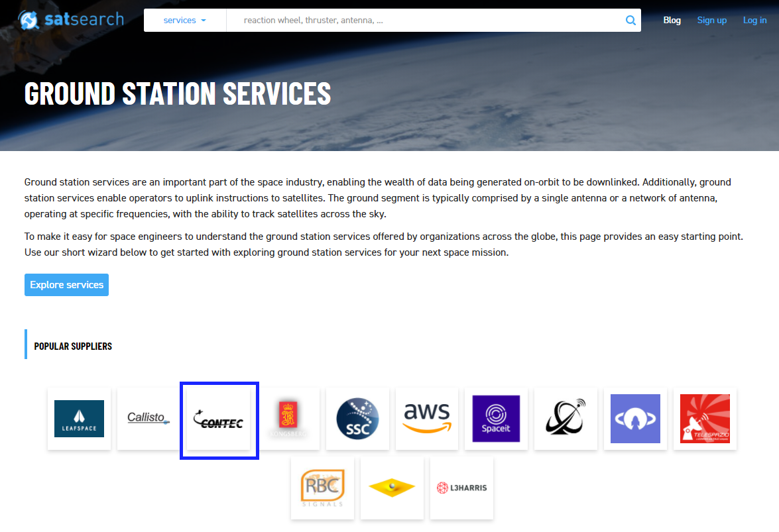
Task: Open the Blog page
Action: point(672,21)
